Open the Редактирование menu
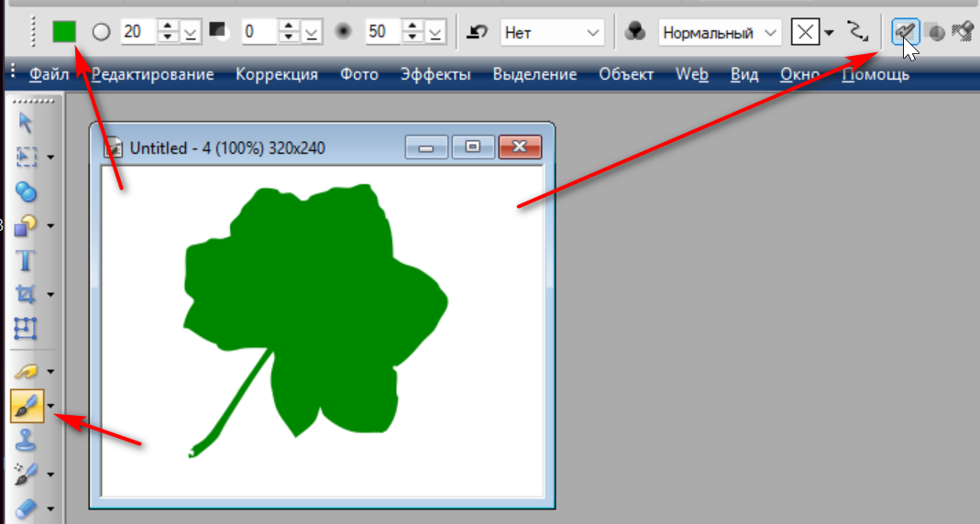 [152, 75]
